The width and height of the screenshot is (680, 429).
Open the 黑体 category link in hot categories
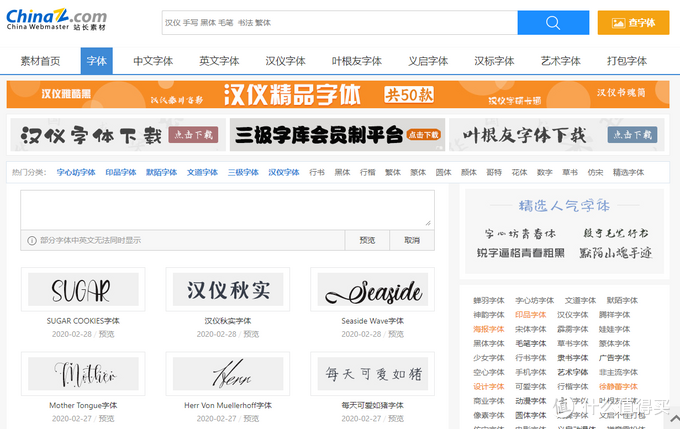(x=342, y=173)
